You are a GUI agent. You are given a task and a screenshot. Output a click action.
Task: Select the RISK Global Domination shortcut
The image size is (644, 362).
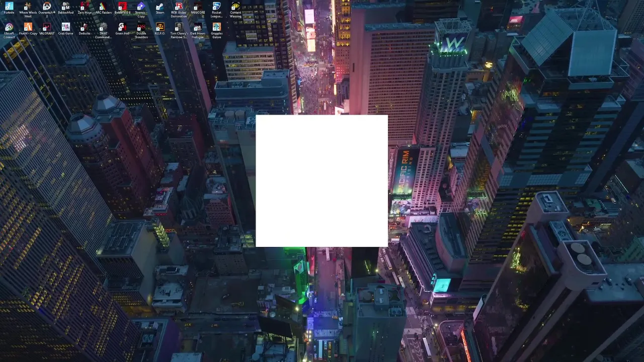click(179, 10)
